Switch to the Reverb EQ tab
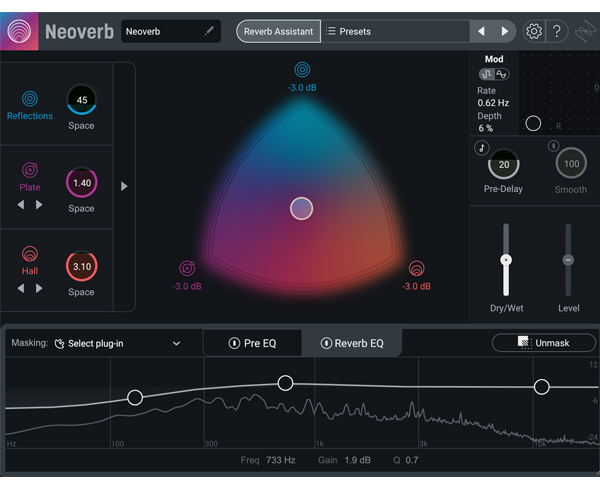Screen dimensions: 600x491 (x=352, y=343)
